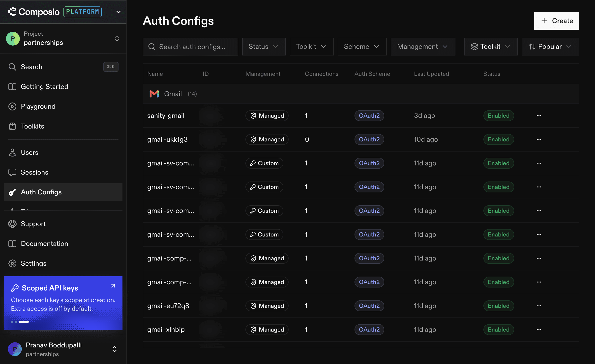Open Sessions in the sidebar
The image size is (595, 364).
point(63,172)
